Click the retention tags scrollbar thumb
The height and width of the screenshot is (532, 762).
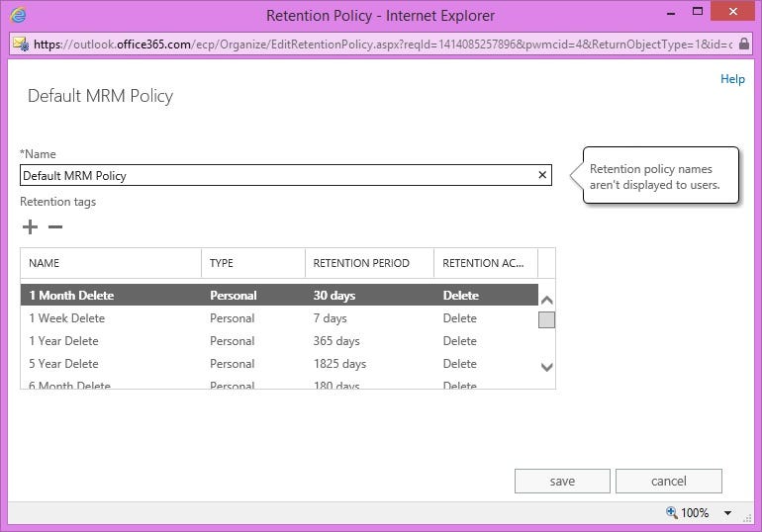[546, 319]
